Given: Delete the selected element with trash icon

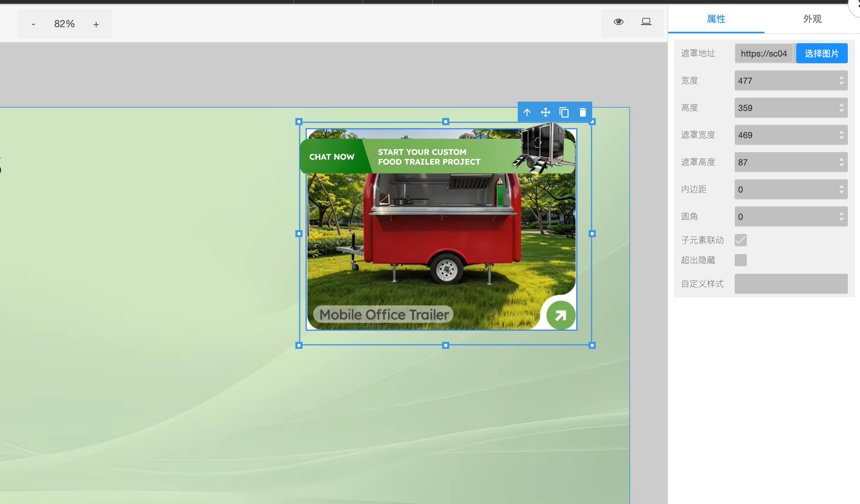Looking at the screenshot, I should click(583, 112).
